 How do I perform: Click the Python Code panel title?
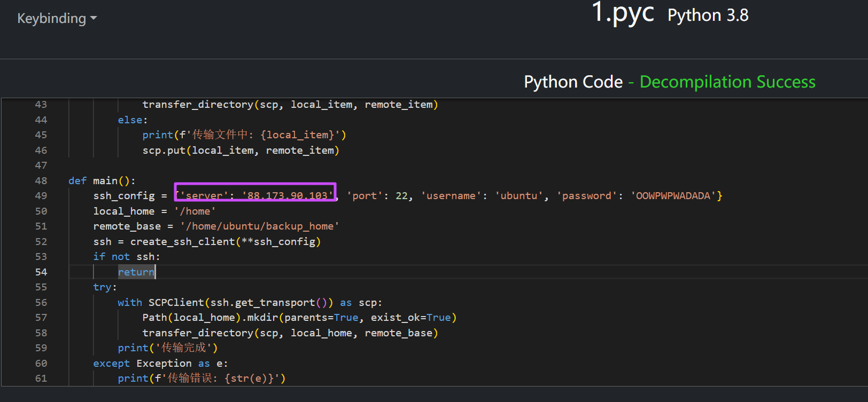click(573, 82)
